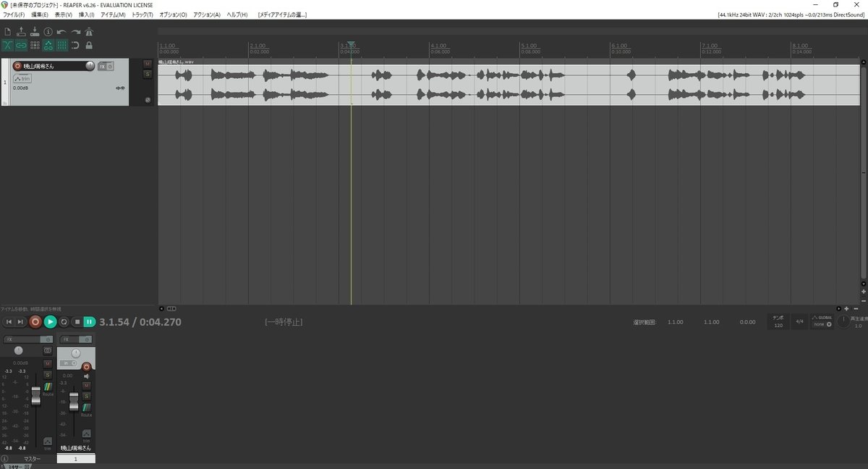The image size is (868, 469).
Task: Click the track phase invert icon
Action: [148, 100]
